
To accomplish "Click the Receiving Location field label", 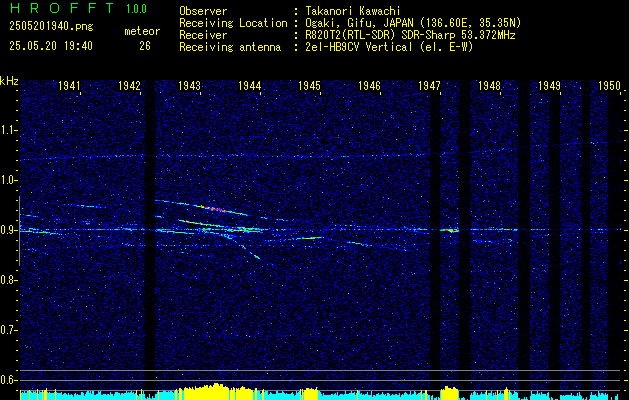I will click(233, 23).
